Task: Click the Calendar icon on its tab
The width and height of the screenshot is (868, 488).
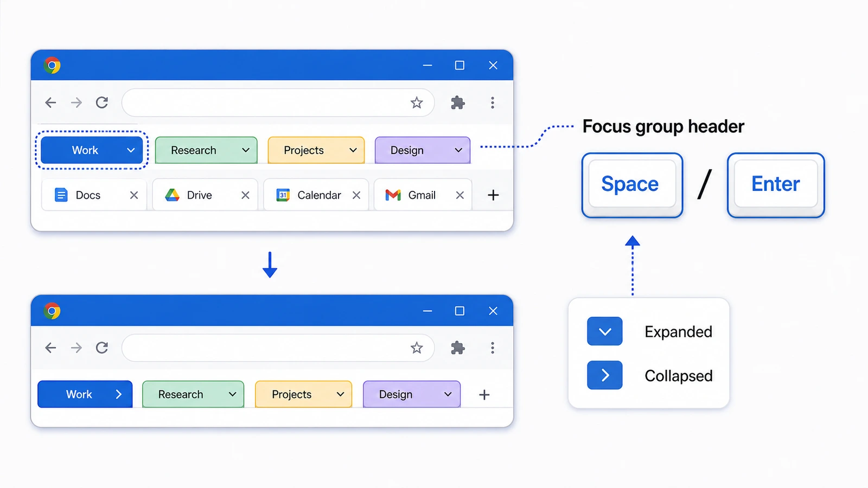Action: (x=283, y=195)
